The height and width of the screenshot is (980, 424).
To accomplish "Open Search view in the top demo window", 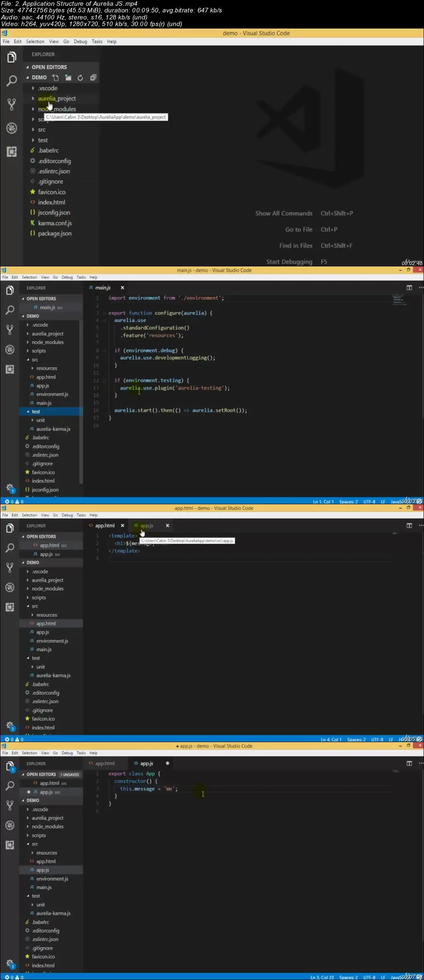I will coord(12,81).
